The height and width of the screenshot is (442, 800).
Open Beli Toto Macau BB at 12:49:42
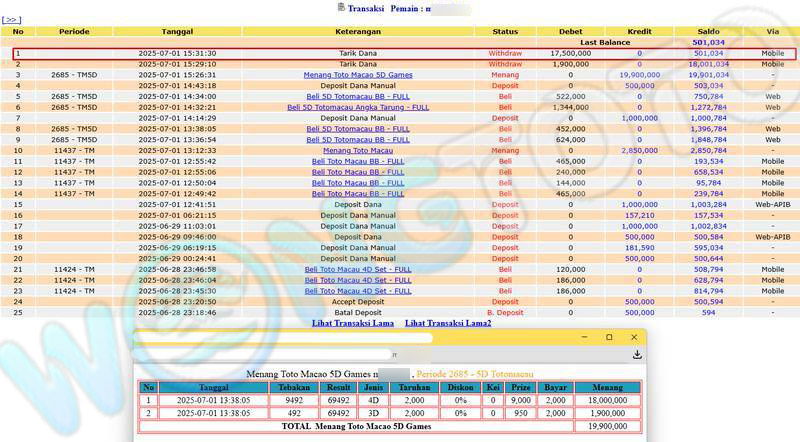point(358,193)
